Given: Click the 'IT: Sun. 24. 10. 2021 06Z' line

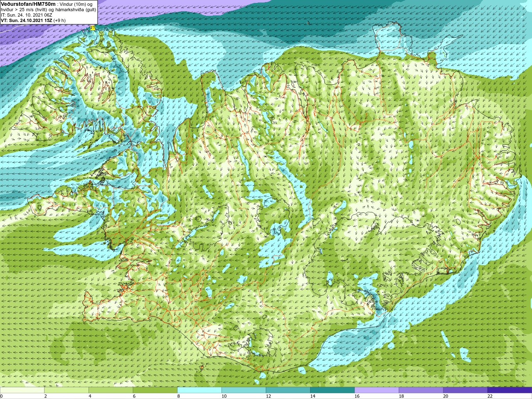Looking at the screenshot, I should tap(27, 15).
